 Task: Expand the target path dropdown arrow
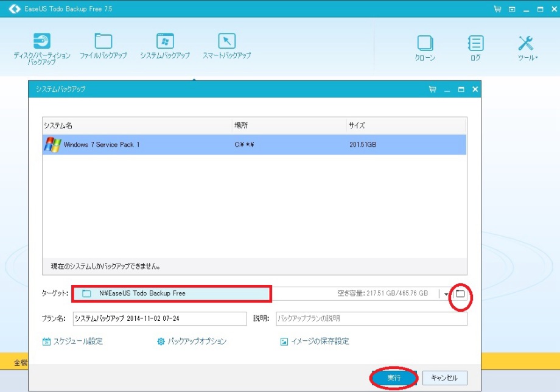[x=446, y=294]
